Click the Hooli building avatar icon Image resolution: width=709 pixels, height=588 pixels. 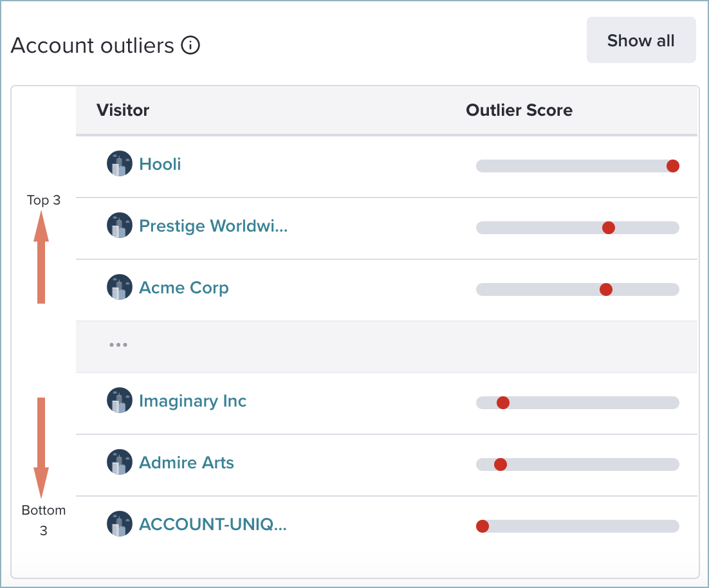120,163
